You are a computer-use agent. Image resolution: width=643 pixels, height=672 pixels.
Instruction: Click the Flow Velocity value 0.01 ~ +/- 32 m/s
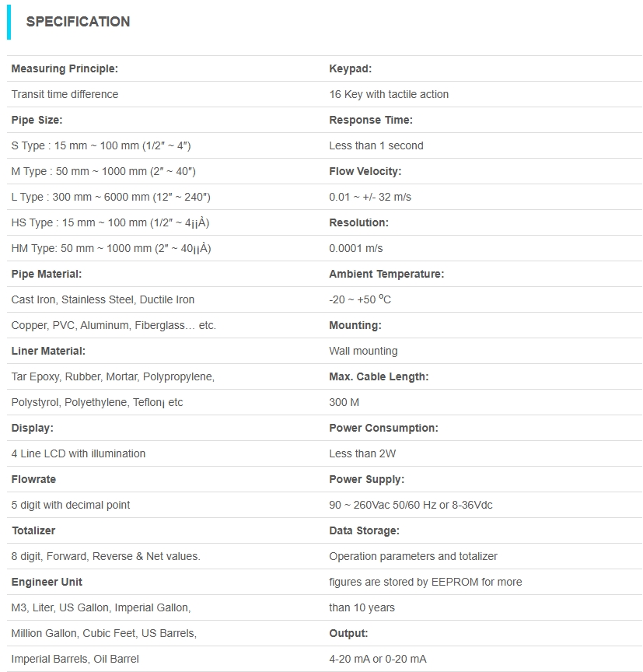tap(370, 197)
